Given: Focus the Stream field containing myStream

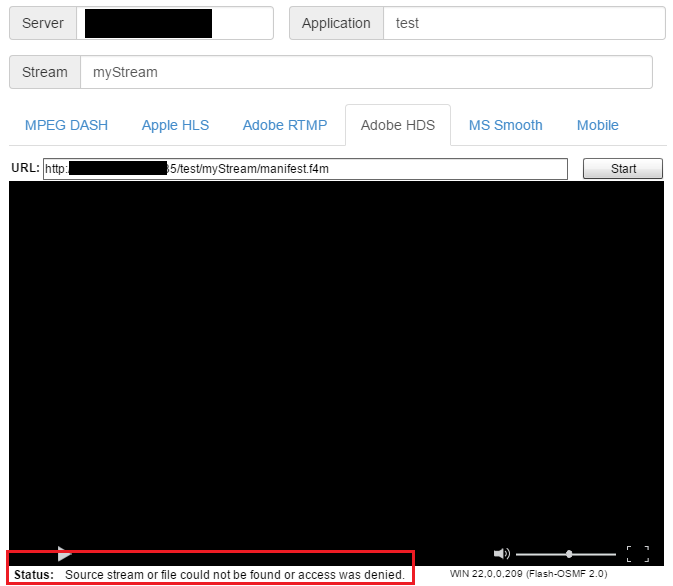Looking at the screenshot, I should click(x=366, y=72).
